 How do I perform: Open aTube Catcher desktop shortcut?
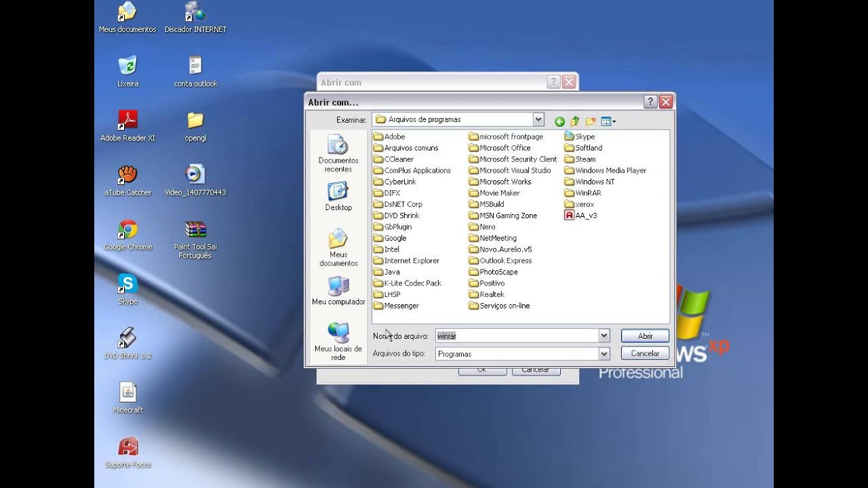(127, 180)
